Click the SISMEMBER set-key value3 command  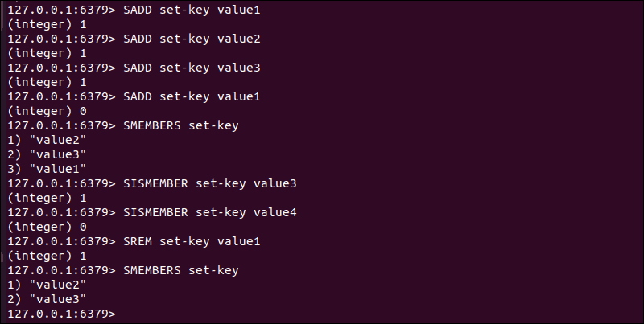pos(210,183)
